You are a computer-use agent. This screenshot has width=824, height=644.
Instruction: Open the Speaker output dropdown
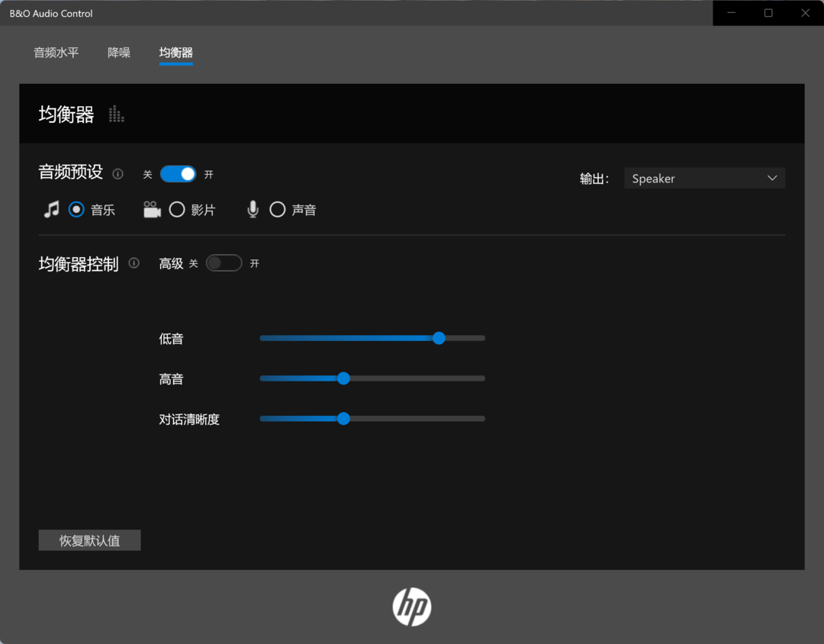(x=703, y=179)
